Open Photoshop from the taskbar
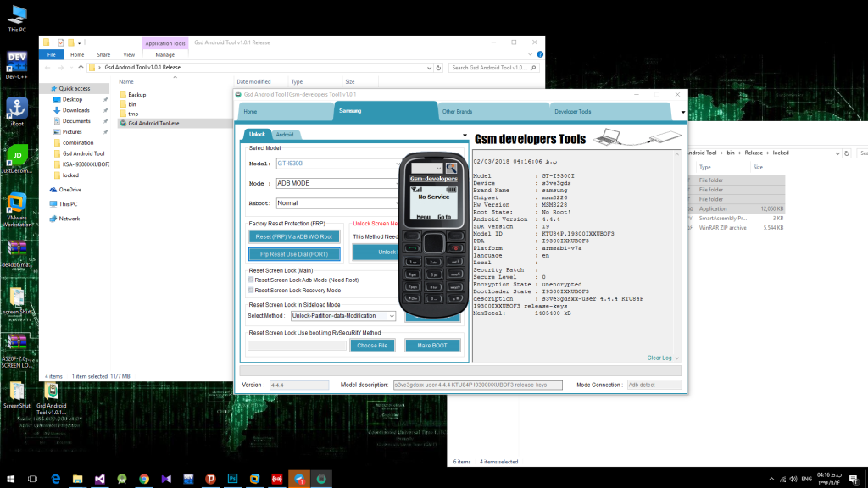 [232, 479]
